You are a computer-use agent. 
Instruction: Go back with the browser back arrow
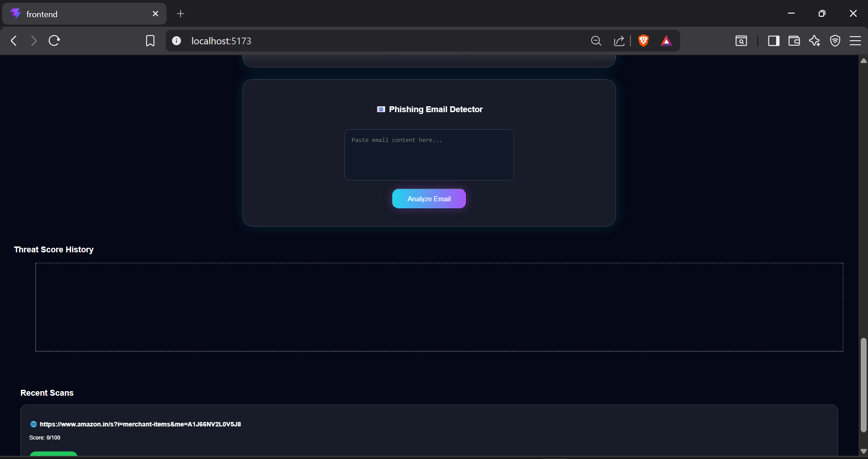point(14,41)
